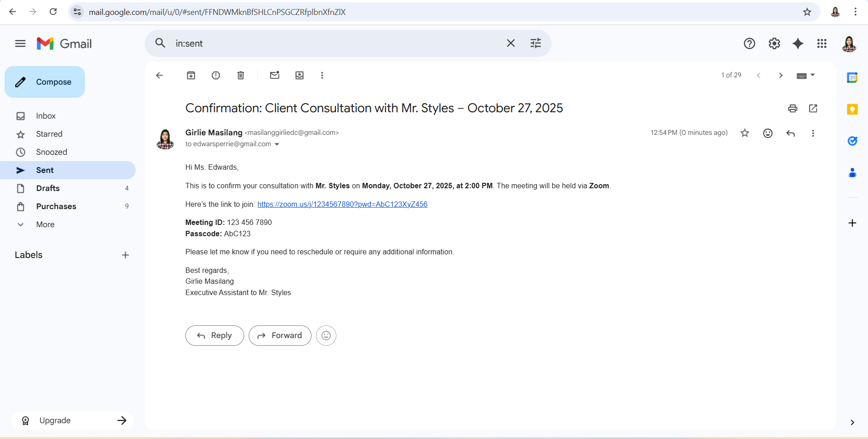Bookmark this page with the star icon
This screenshot has height=439, width=868.
pyautogui.click(x=807, y=12)
